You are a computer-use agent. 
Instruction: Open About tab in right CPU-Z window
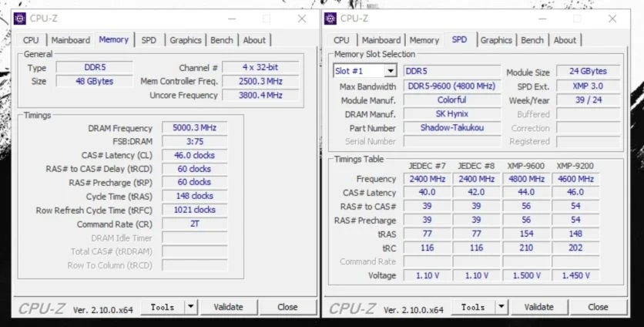(x=565, y=40)
